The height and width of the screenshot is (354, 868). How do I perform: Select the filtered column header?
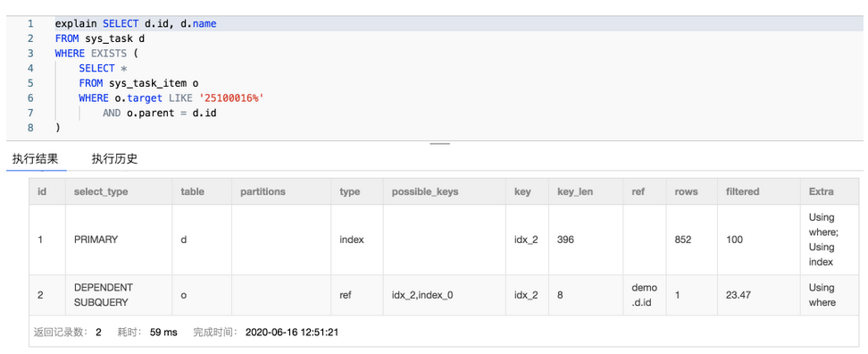[742, 191]
